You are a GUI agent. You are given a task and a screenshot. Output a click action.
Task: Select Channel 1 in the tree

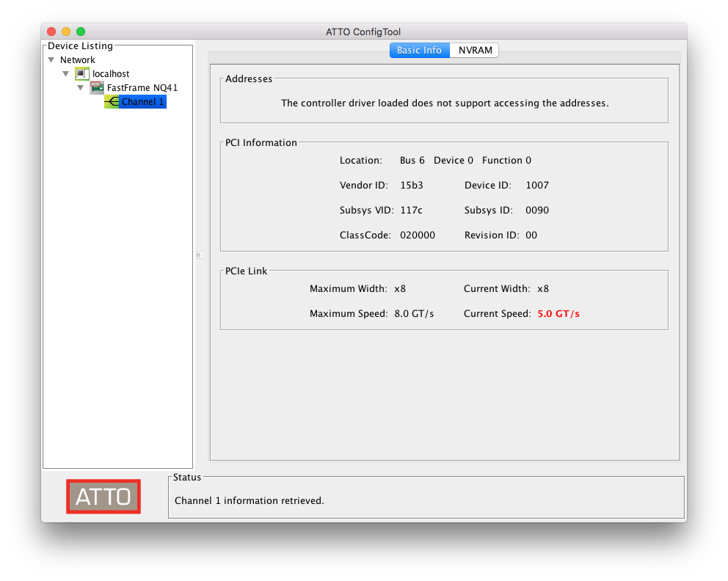142,102
